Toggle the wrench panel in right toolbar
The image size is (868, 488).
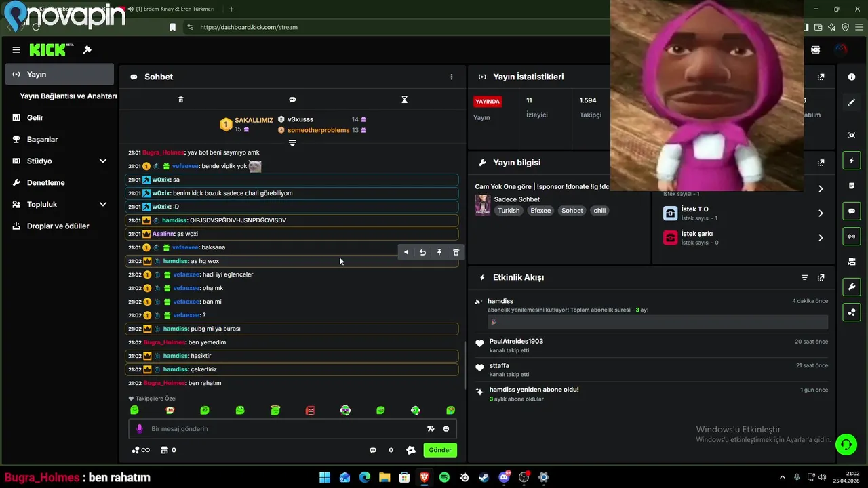coord(852,287)
